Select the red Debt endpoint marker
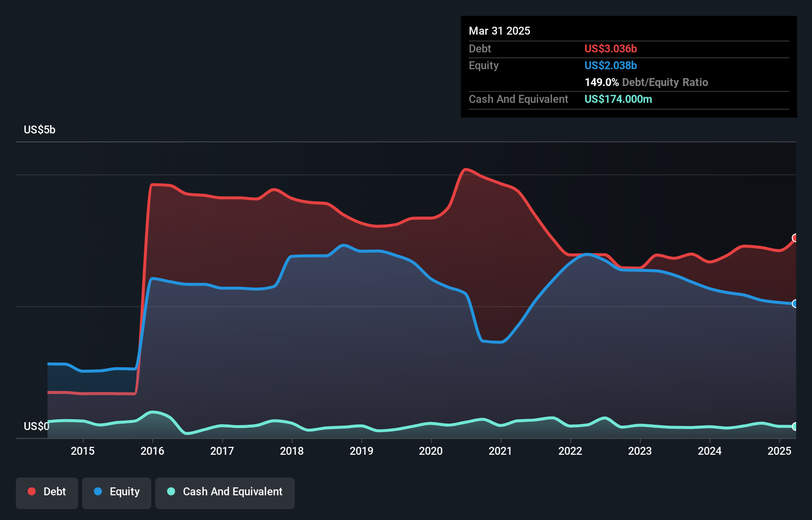The image size is (812, 520). pyautogui.click(x=795, y=238)
